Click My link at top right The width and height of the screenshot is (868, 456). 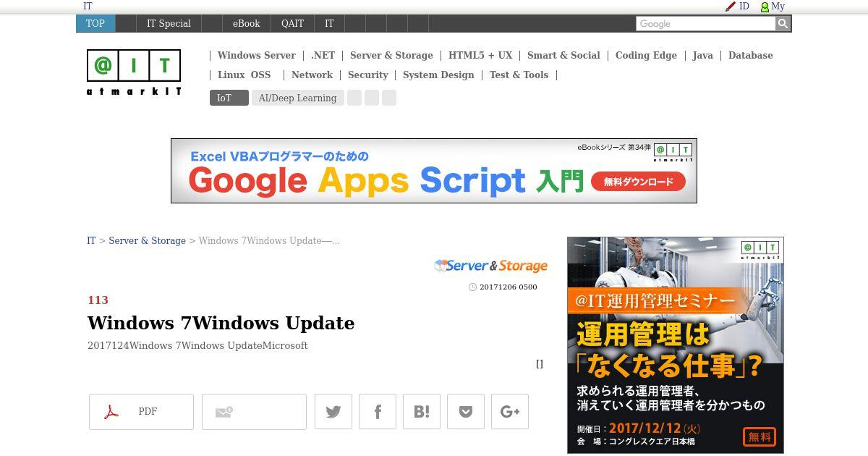click(x=778, y=7)
